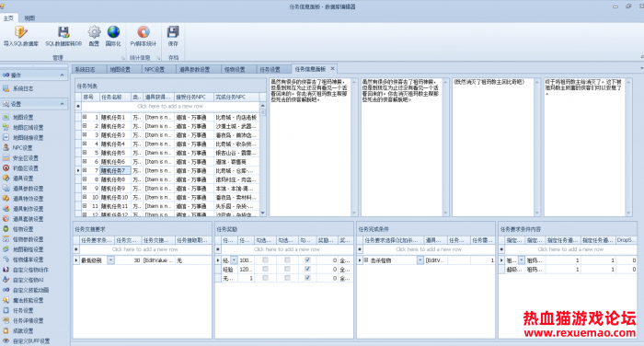Toggle second checkbox in third 任务奖励 row

tap(287, 278)
